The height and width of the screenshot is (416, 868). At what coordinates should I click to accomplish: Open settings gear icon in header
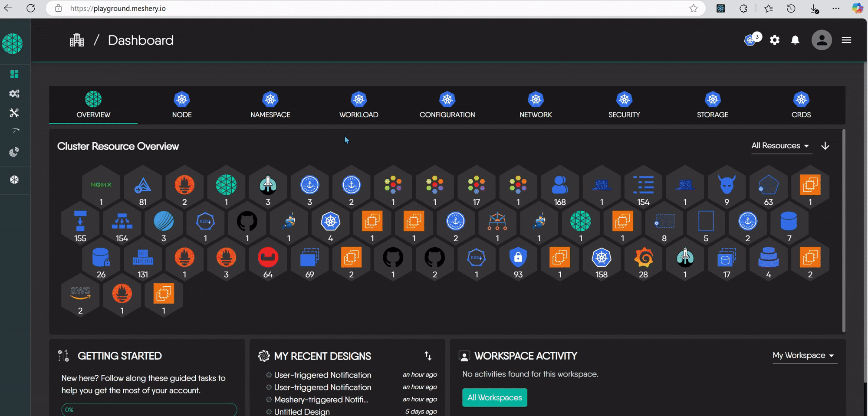click(x=774, y=40)
